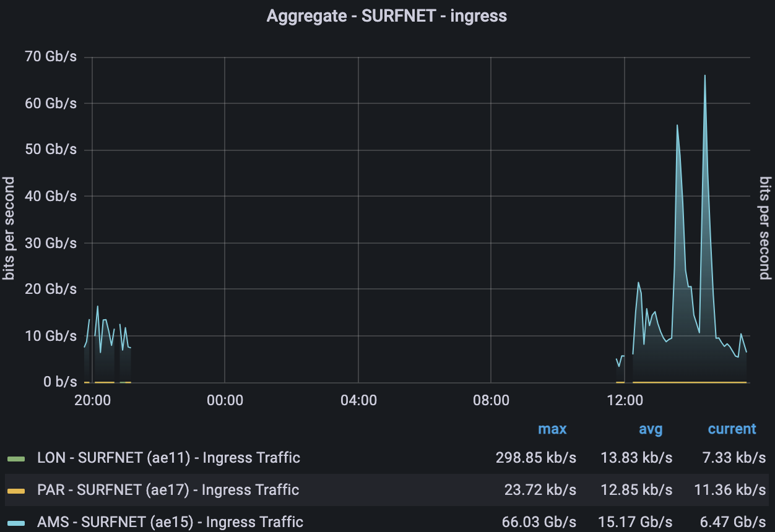This screenshot has width=775, height=532.
Task: Click the 04:00 time axis label
Action: click(x=358, y=400)
